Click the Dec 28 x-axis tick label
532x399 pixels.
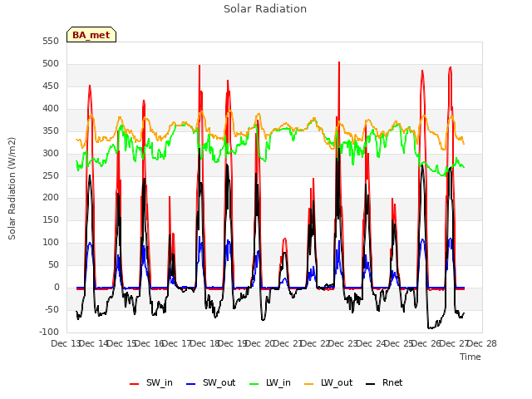(x=482, y=343)
